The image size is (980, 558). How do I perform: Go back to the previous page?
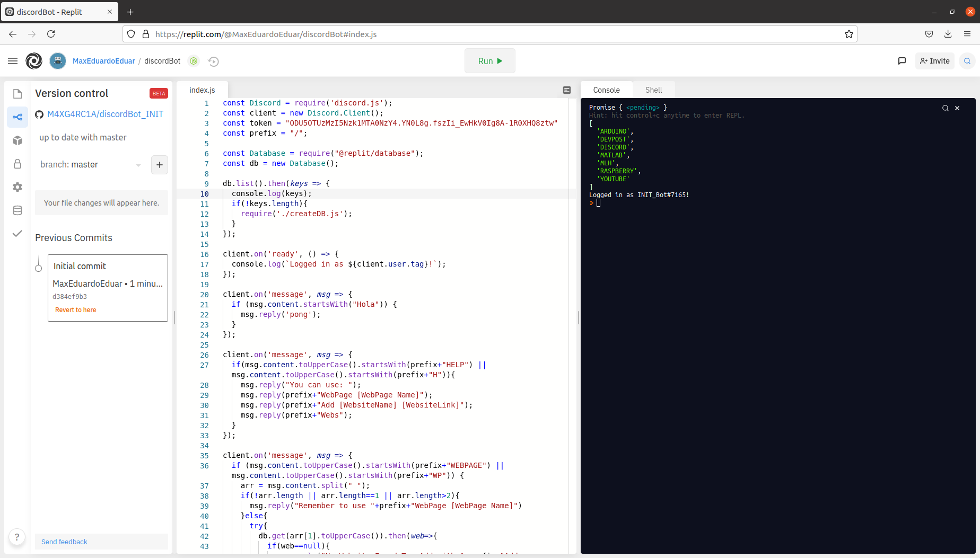coord(13,34)
